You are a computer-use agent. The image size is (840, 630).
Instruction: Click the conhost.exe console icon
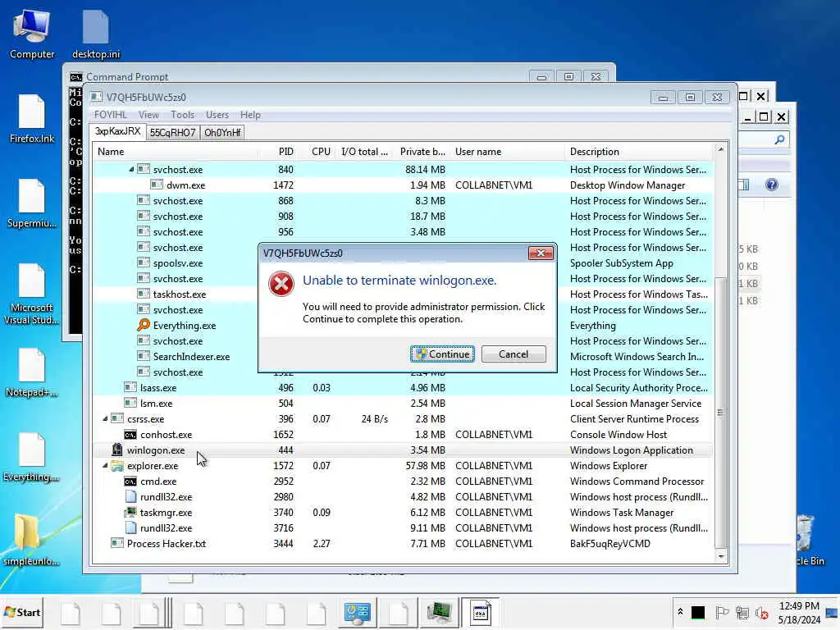(x=130, y=435)
